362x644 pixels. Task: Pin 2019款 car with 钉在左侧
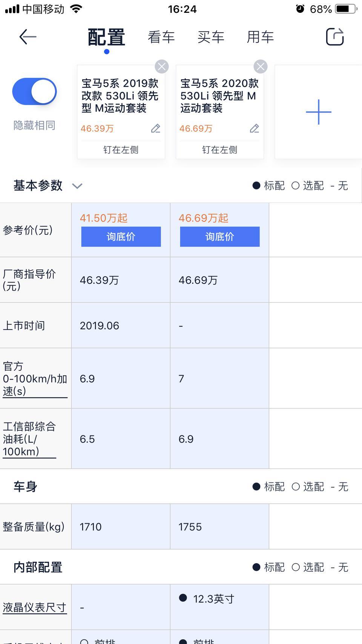pyautogui.click(x=121, y=150)
